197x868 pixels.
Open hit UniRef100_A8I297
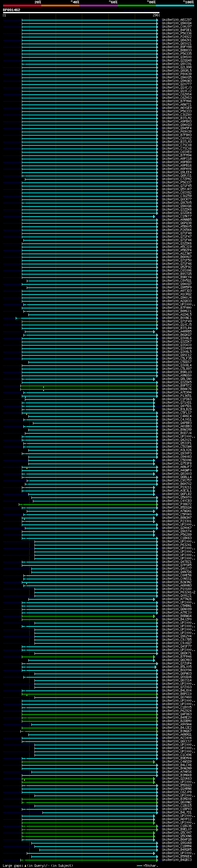(176, 20)
